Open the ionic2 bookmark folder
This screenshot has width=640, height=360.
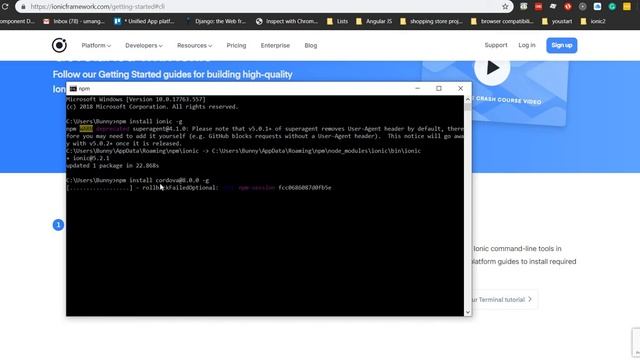pos(593,21)
